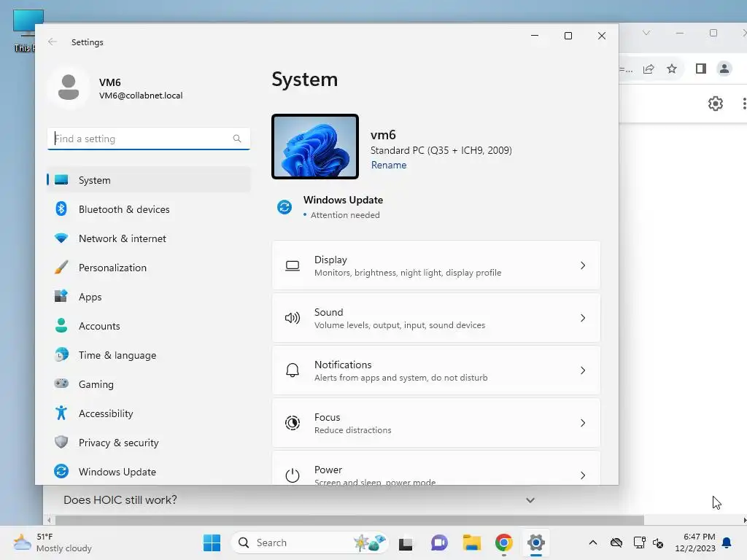The width and height of the screenshot is (747, 560).
Task: Click the sidebar Windows Update icon
Action: click(61, 472)
